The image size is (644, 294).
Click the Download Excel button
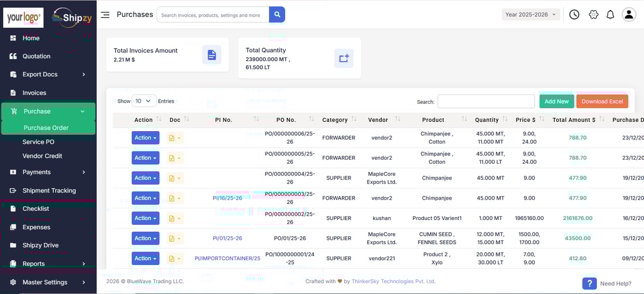(x=602, y=101)
